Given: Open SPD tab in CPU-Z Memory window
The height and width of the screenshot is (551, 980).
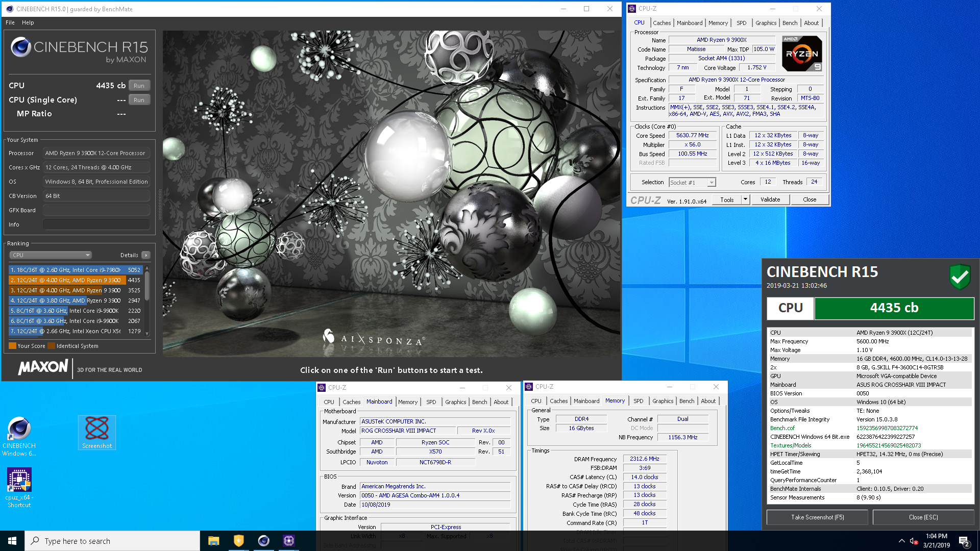Looking at the screenshot, I should [x=638, y=401].
